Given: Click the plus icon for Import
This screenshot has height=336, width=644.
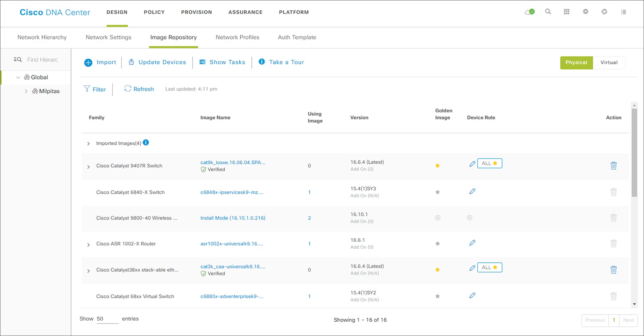Looking at the screenshot, I should 88,63.
